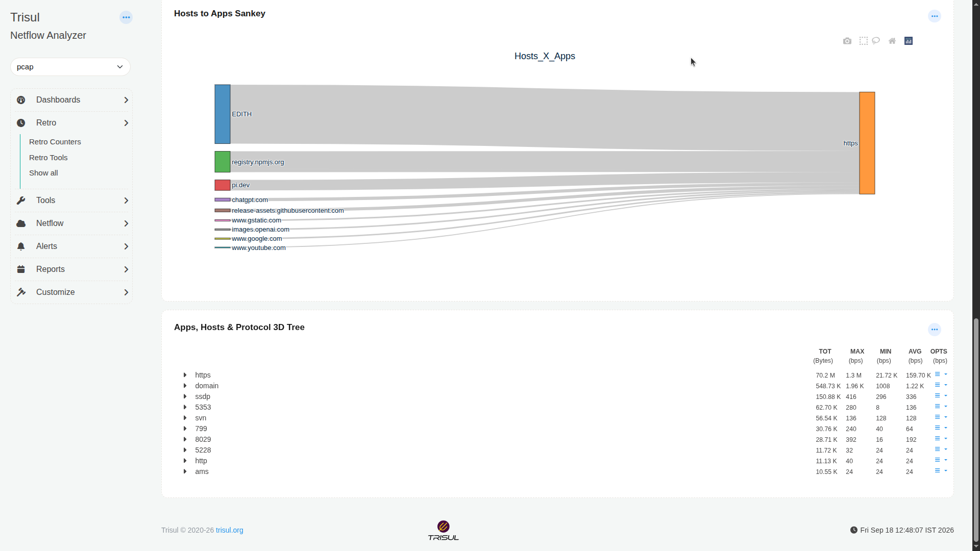
Task: Select the box select chart tool
Action: coord(864,41)
